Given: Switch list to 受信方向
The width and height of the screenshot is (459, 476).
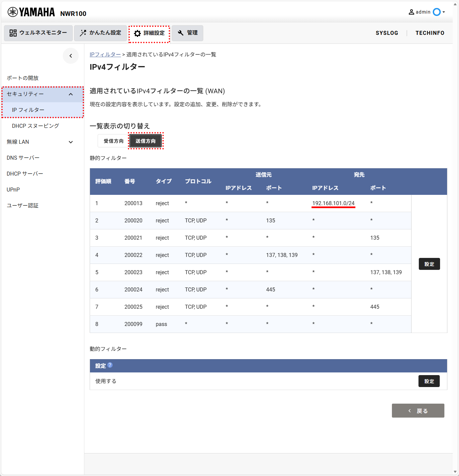Looking at the screenshot, I should tap(113, 141).
